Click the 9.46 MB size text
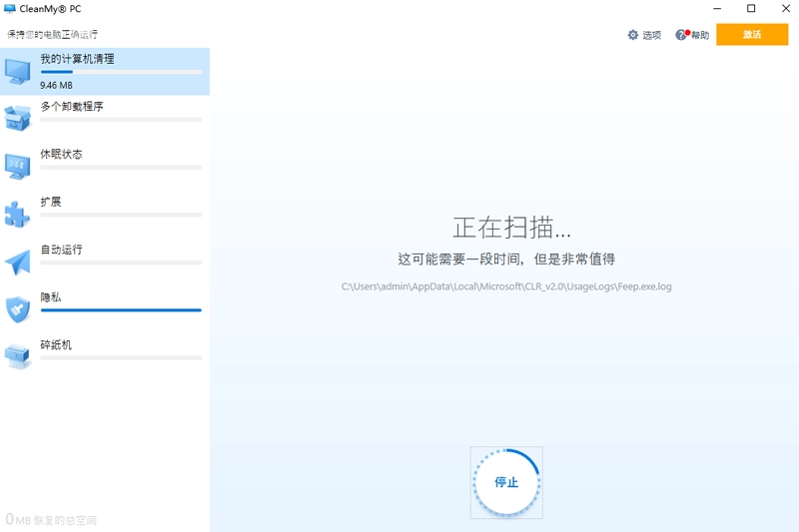 pyautogui.click(x=56, y=86)
